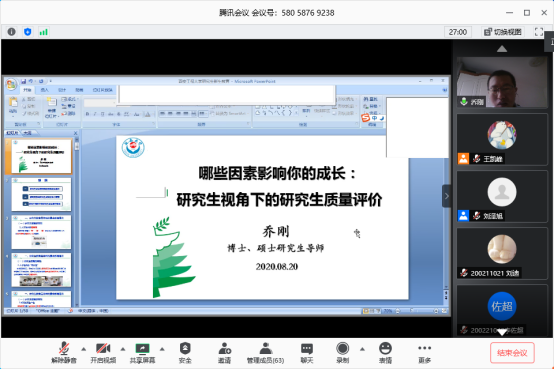
Task: Expand recording options arrow beside 录制
Action: click(362, 349)
